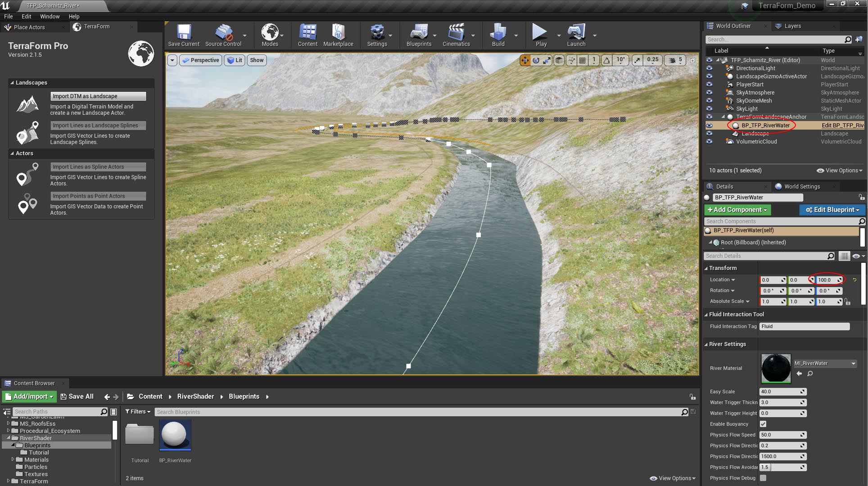Hide the PlayerStart actor via eye icon

(709, 85)
